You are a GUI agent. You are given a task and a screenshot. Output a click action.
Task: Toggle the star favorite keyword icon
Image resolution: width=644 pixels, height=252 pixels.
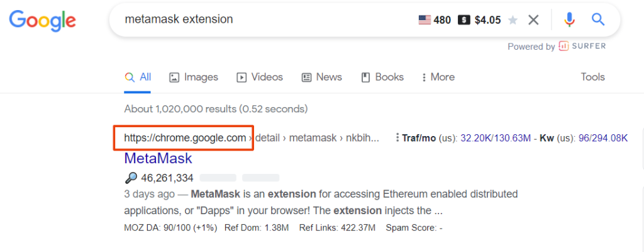click(513, 20)
